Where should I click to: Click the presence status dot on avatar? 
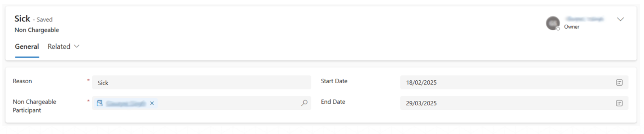coord(558,29)
